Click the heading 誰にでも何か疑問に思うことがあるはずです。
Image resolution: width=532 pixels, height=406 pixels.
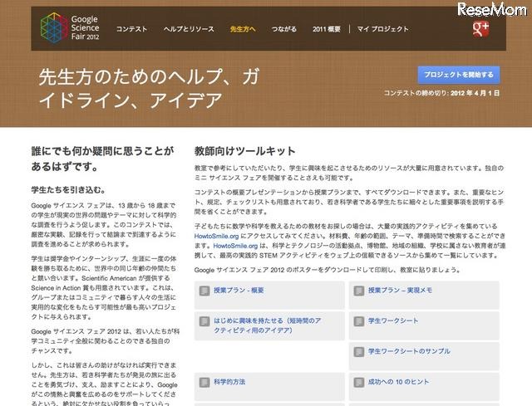102,159
